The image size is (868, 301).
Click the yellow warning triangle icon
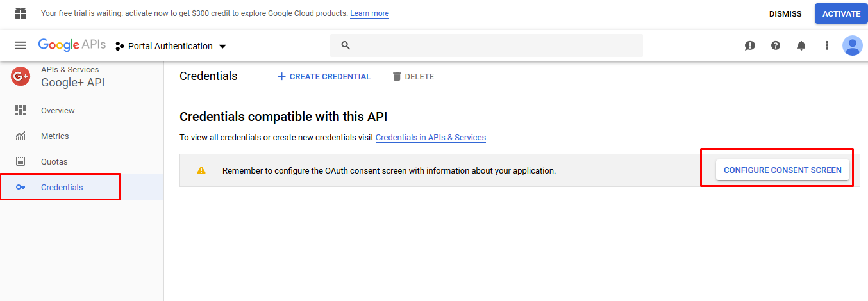click(201, 170)
